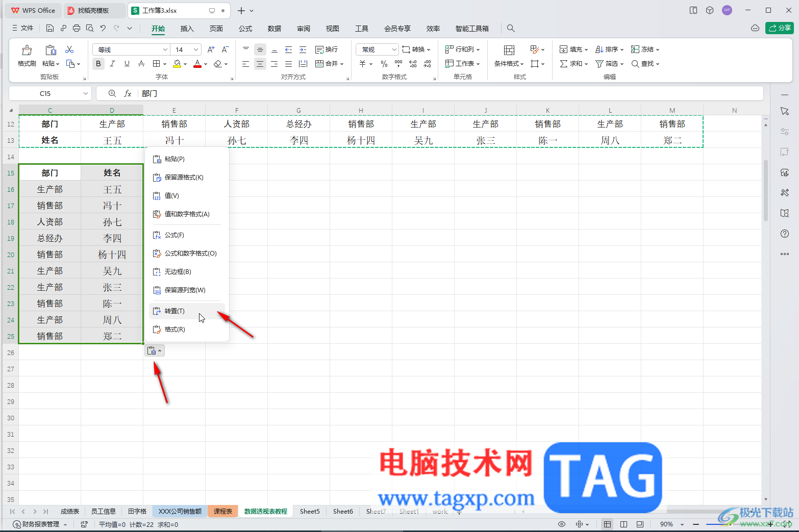Screen dimensions: 799x532
Task: Click the zoom magnifier icon beside fx
Action: [x=112, y=93]
